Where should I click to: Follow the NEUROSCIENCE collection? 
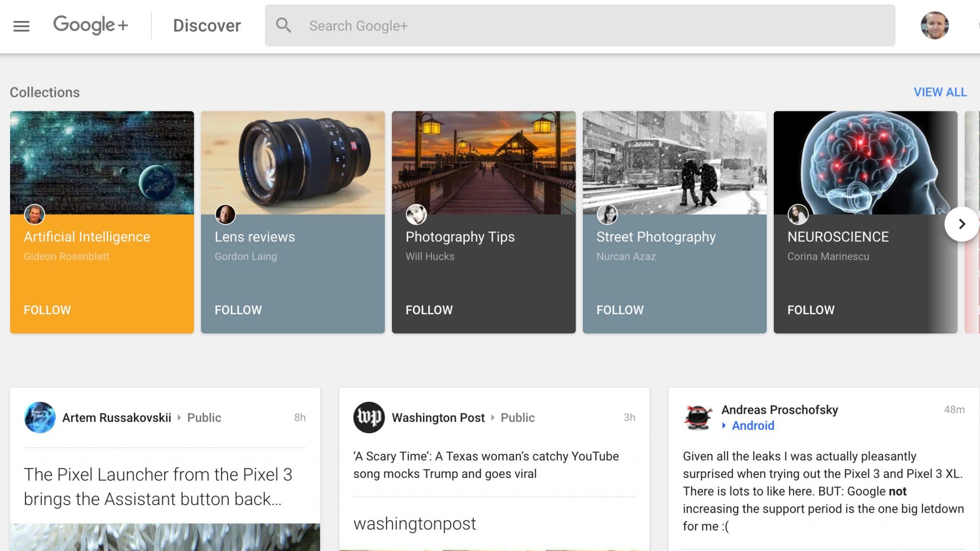pyautogui.click(x=811, y=310)
